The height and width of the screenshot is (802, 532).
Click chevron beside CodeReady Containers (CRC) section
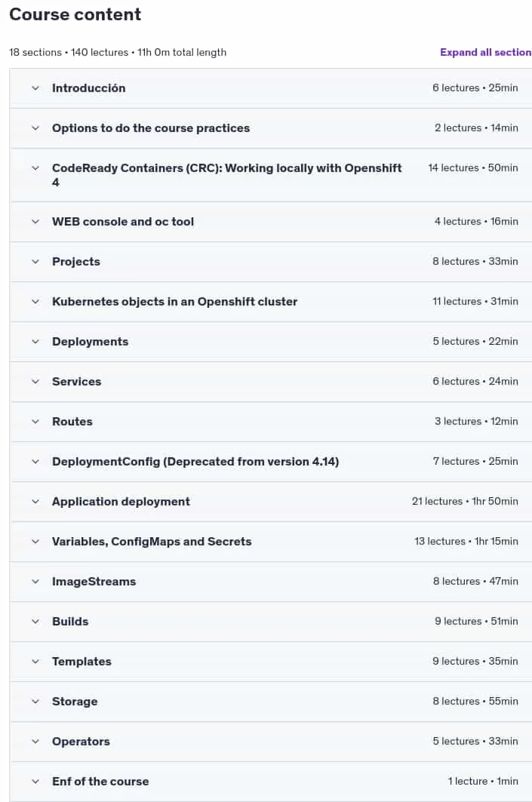click(x=35, y=167)
